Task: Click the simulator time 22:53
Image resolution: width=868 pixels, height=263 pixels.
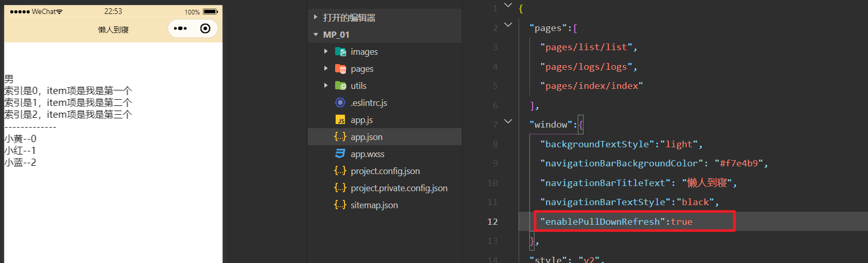Action: (113, 11)
